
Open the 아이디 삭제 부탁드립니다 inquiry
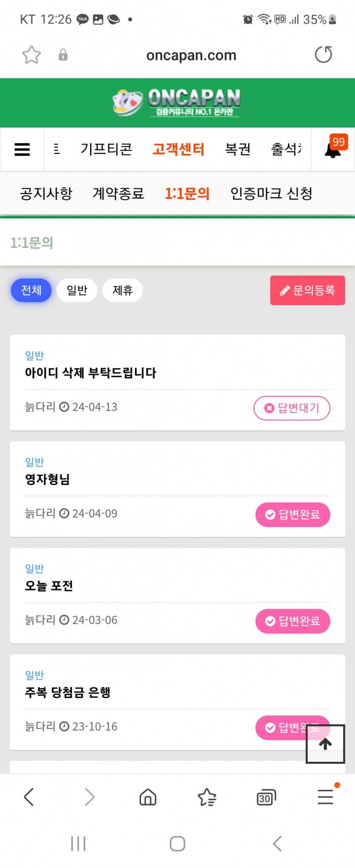(91, 373)
